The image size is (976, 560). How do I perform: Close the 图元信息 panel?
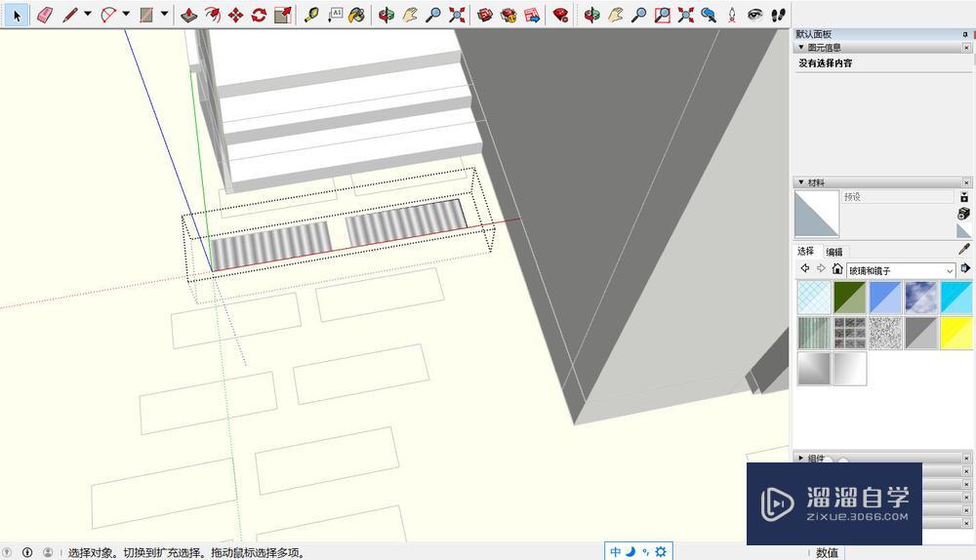tap(966, 47)
